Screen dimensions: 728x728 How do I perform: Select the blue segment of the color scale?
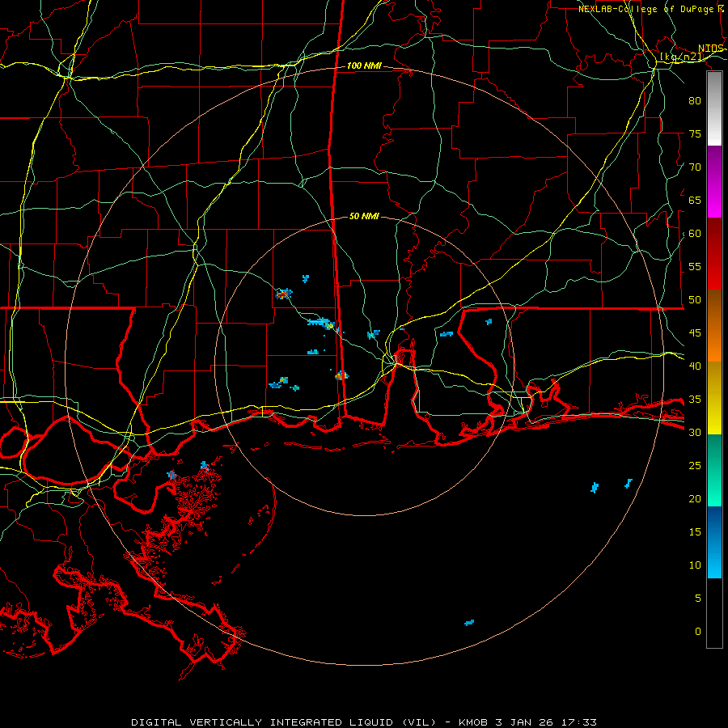[714, 542]
